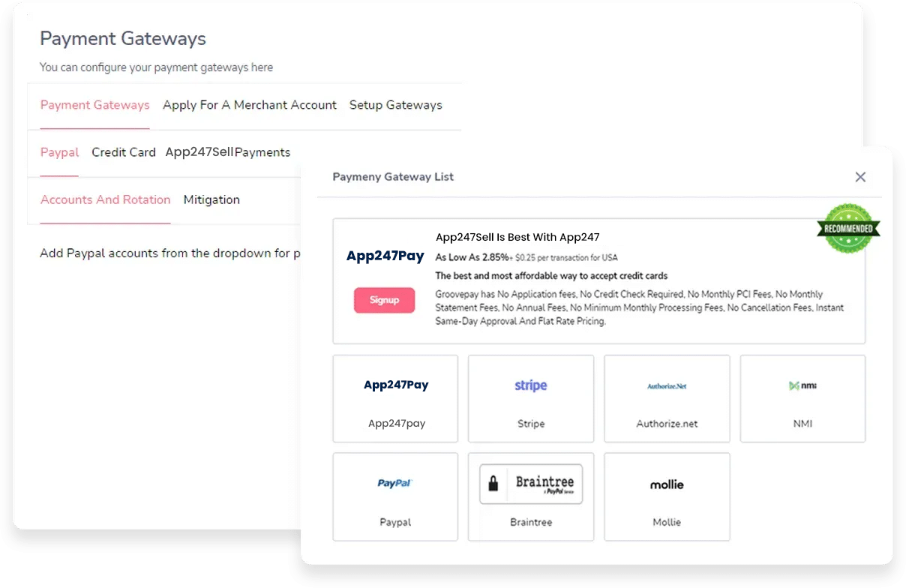Click the Stripe logo icon
Viewport: 906px width, 588px height.
click(530, 385)
